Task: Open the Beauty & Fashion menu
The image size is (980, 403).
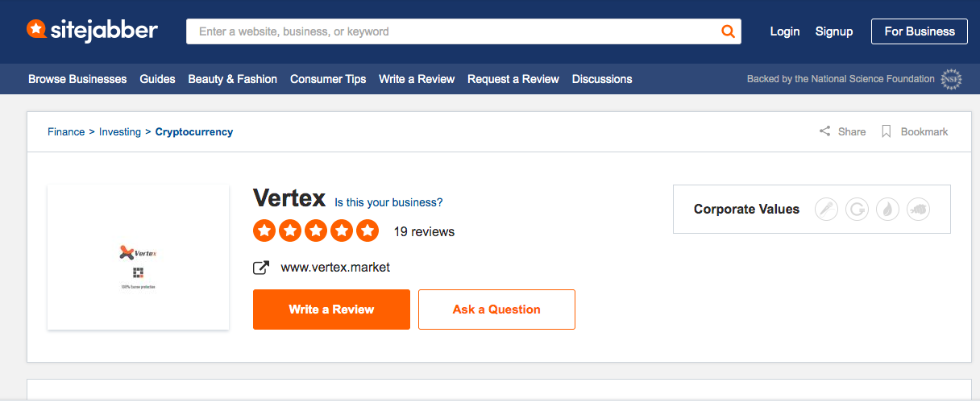Action: pos(233,79)
